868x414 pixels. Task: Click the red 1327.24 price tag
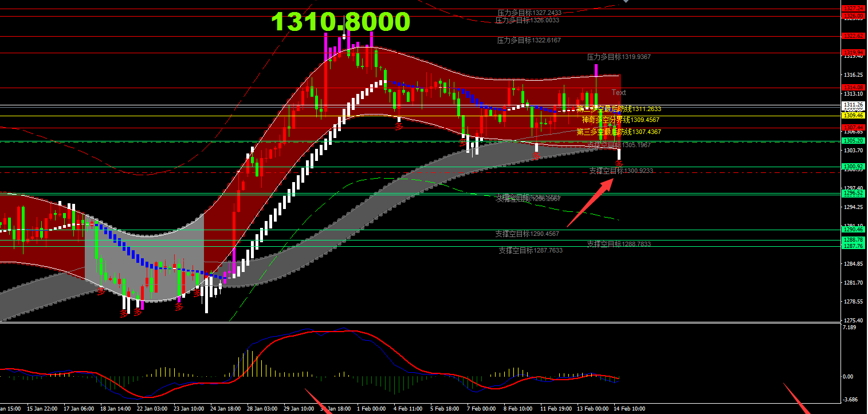853,8
